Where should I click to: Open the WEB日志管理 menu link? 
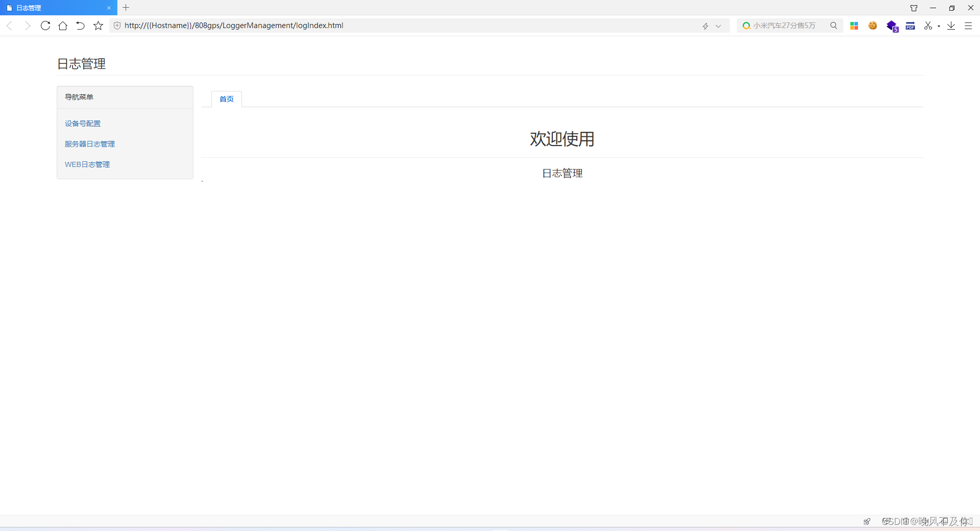coord(87,164)
